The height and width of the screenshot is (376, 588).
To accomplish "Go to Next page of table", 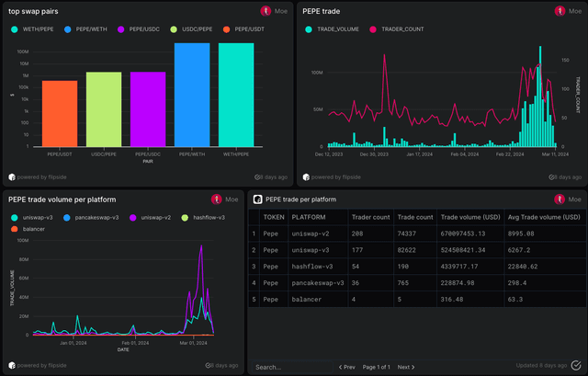I will click(406, 367).
